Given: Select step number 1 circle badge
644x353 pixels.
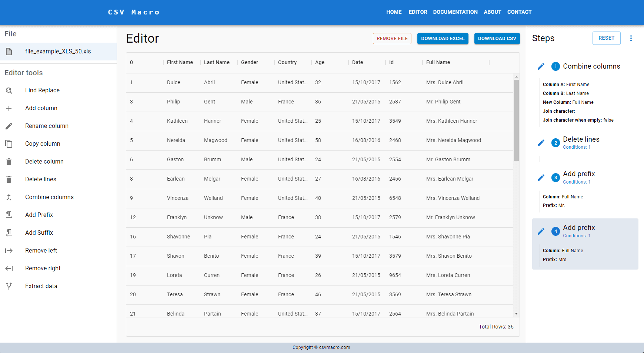Looking at the screenshot, I should [x=555, y=66].
